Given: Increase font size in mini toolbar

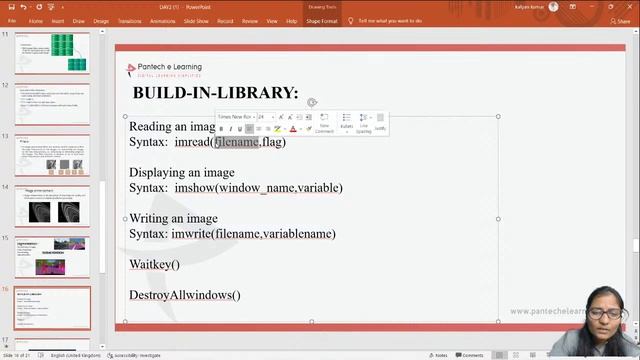Looking at the screenshot, I should (281, 117).
